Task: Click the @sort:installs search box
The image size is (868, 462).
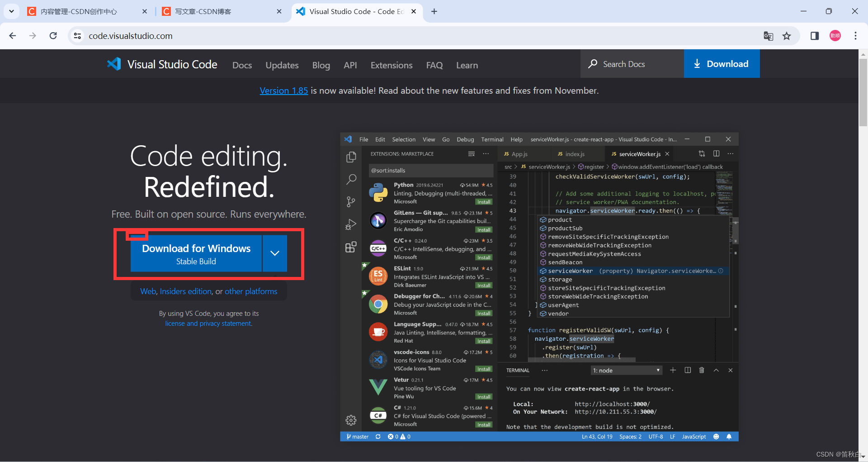Action: (x=431, y=171)
